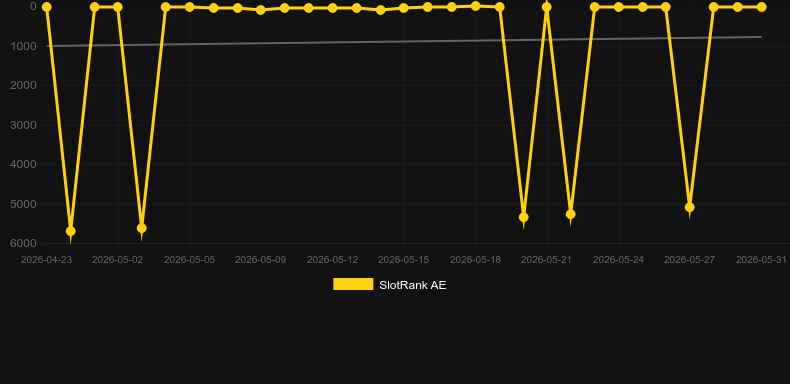Click the y-axis value 3000
Viewport: 790px width, 384px height.
pyautogui.click(x=23, y=125)
